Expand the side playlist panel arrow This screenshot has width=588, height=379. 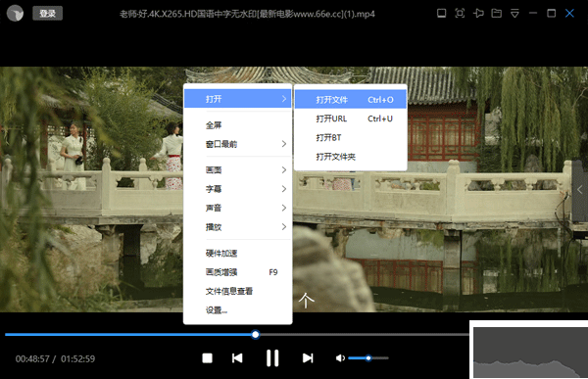point(580,190)
